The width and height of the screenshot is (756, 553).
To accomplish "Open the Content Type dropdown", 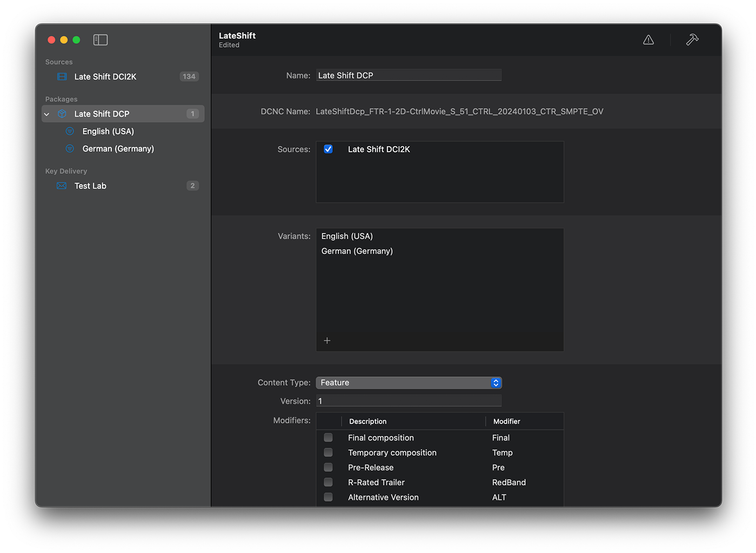I will (409, 383).
